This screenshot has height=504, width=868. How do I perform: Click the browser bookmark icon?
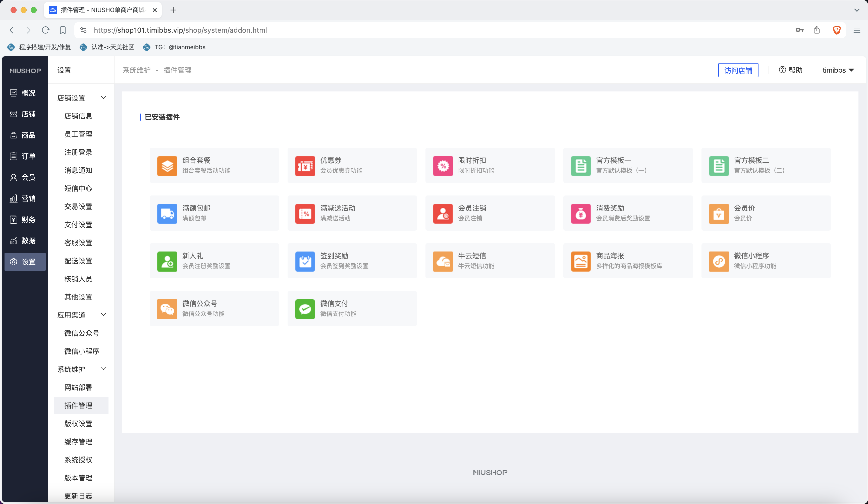(63, 30)
